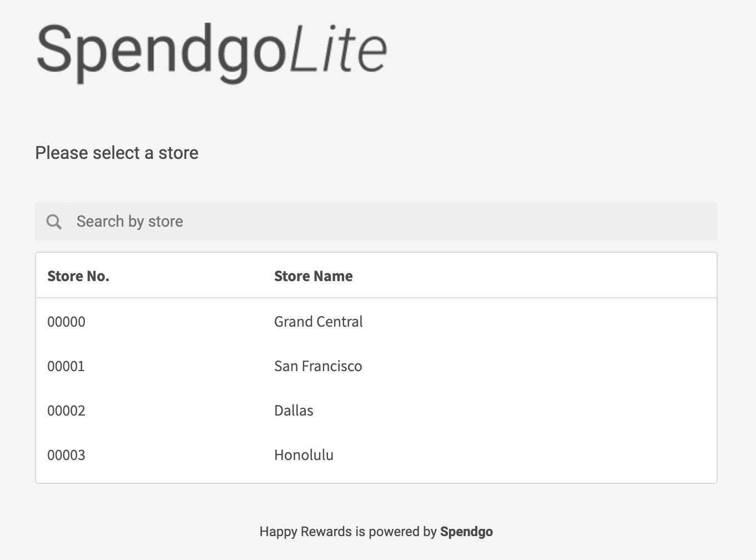
Task: Click the Search by store field
Action: [x=389, y=222]
